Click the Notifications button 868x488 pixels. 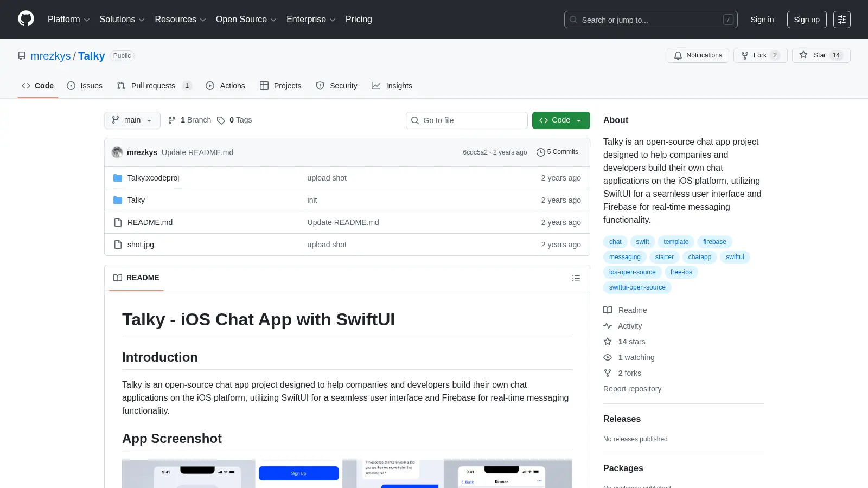click(x=698, y=55)
